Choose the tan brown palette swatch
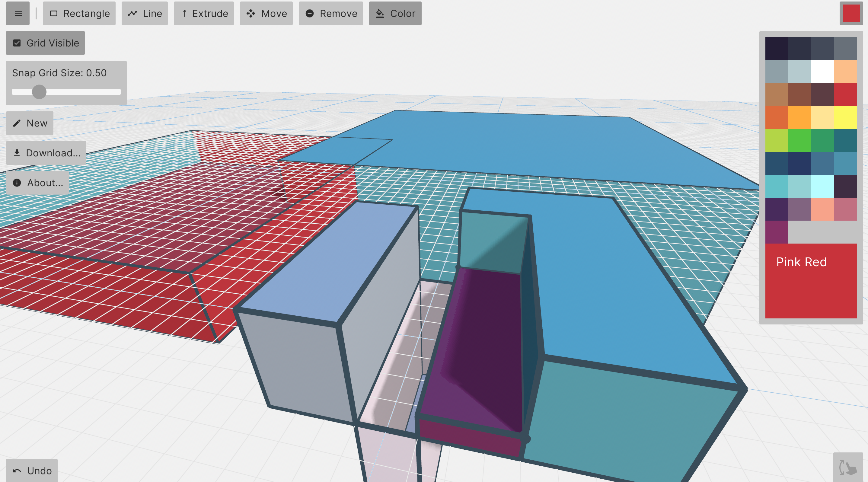The image size is (868, 482). [x=777, y=94]
